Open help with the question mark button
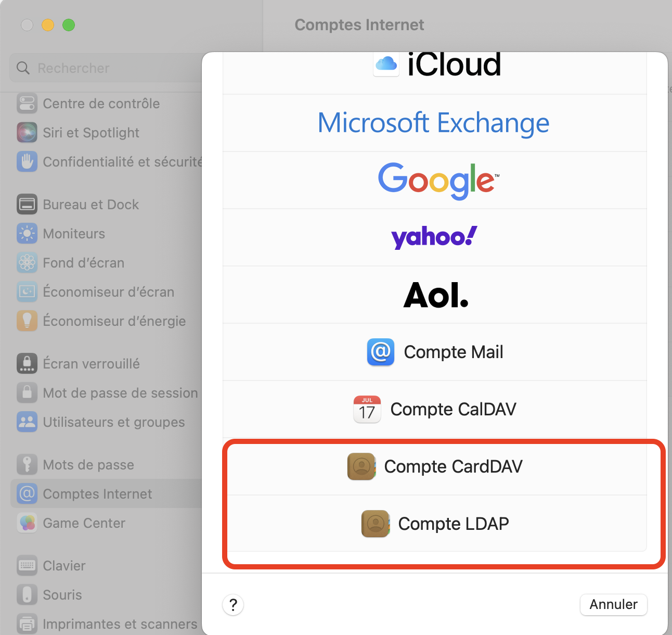Image resolution: width=672 pixels, height=635 pixels. click(233, 605)
